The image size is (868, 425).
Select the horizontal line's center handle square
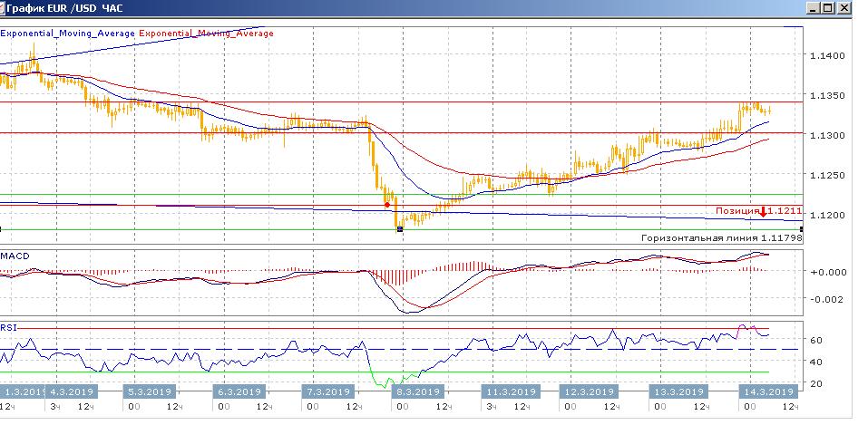pos(400,229)
